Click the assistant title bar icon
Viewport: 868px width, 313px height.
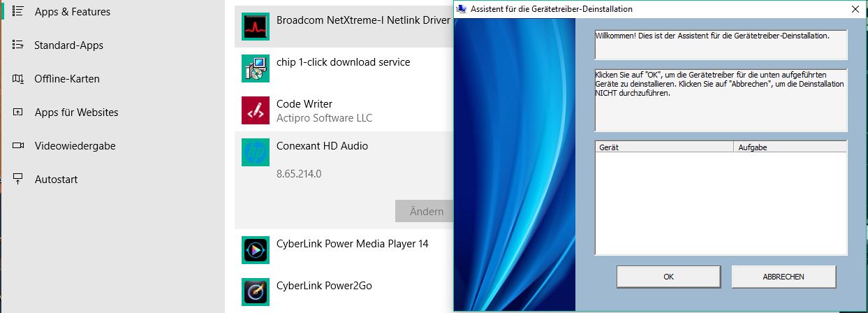click(462, 9)
